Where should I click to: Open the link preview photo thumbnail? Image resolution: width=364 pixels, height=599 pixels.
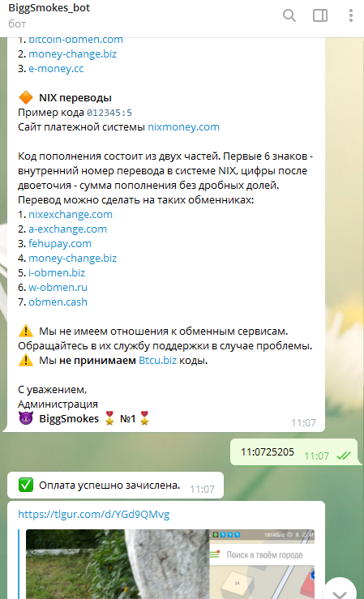click(170, 564)
